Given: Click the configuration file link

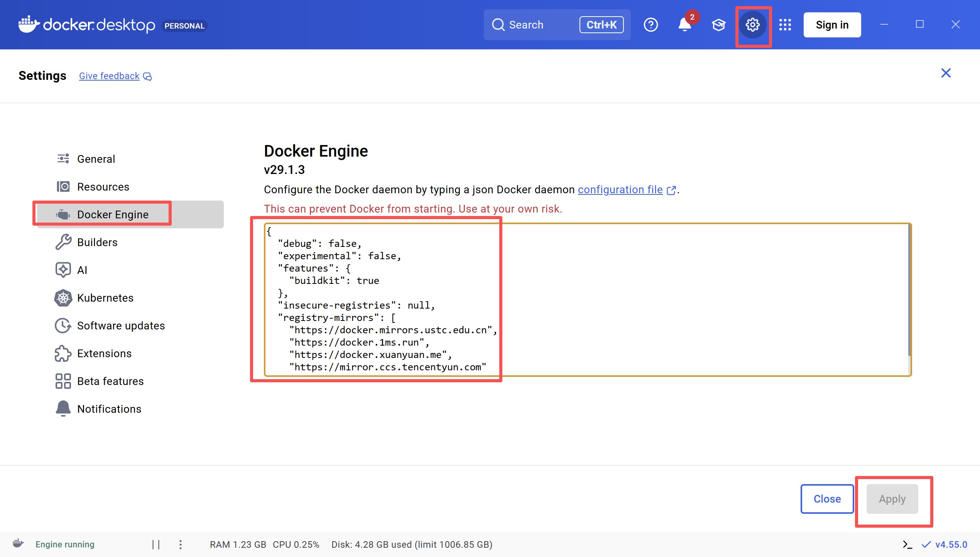Looking at the screenshot, I should (620, 190).
